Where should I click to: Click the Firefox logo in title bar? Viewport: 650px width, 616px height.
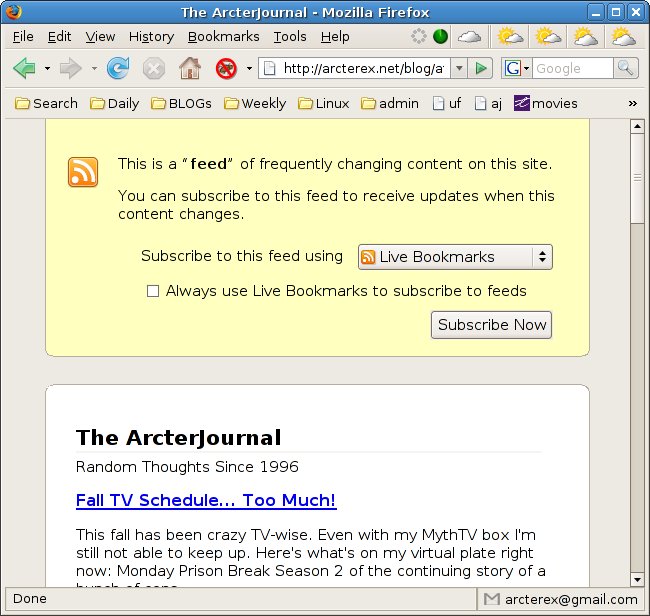(13, 12)
